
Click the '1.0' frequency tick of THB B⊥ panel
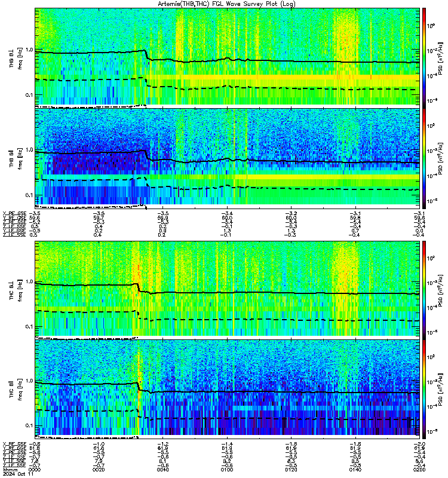29,50
